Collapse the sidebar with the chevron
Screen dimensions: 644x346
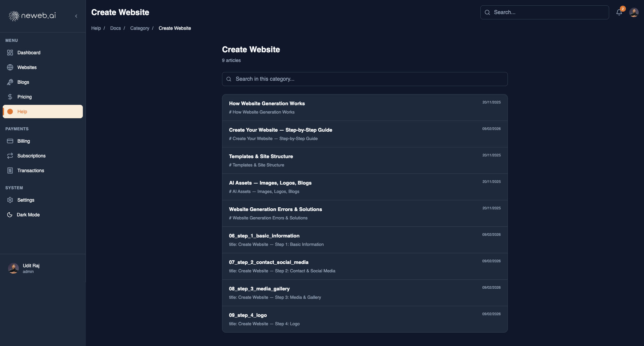click(x=76, y=16)
